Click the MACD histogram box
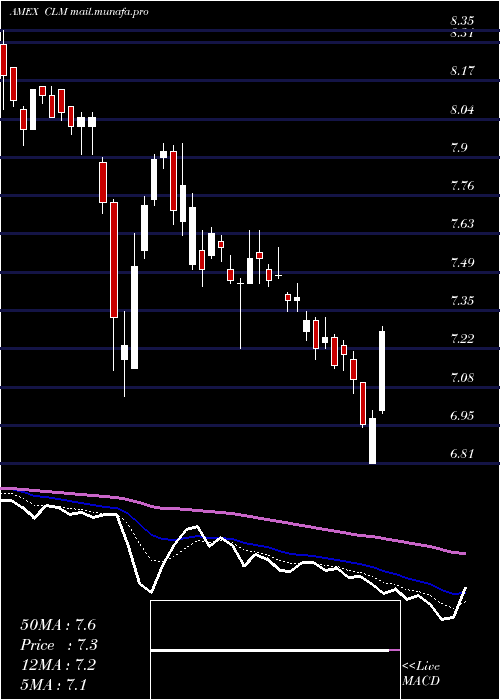 click(275, 650)
